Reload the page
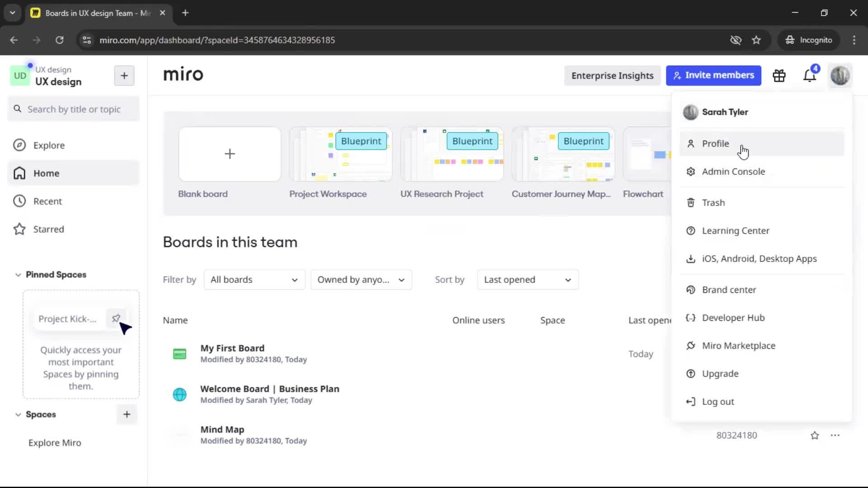This screenshot has width=868, height=488. click(x=59, y=40)
